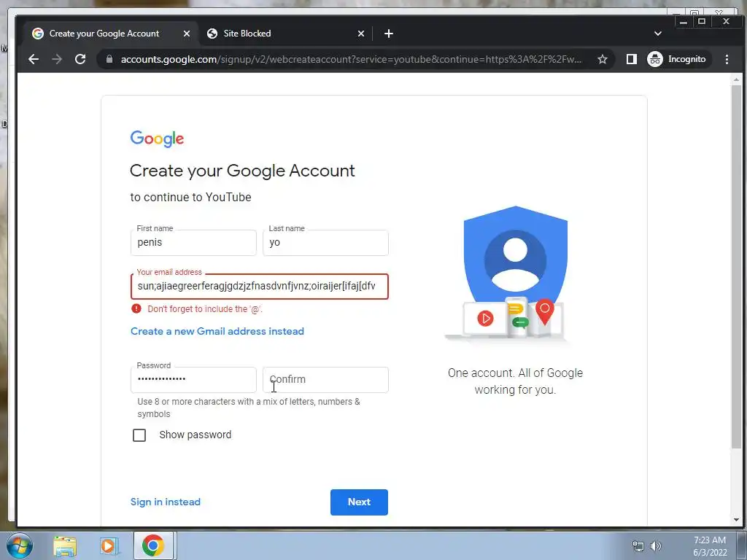Close the Create your Google Account tab
Screen dimensions: 747x560
click(187, 34)
